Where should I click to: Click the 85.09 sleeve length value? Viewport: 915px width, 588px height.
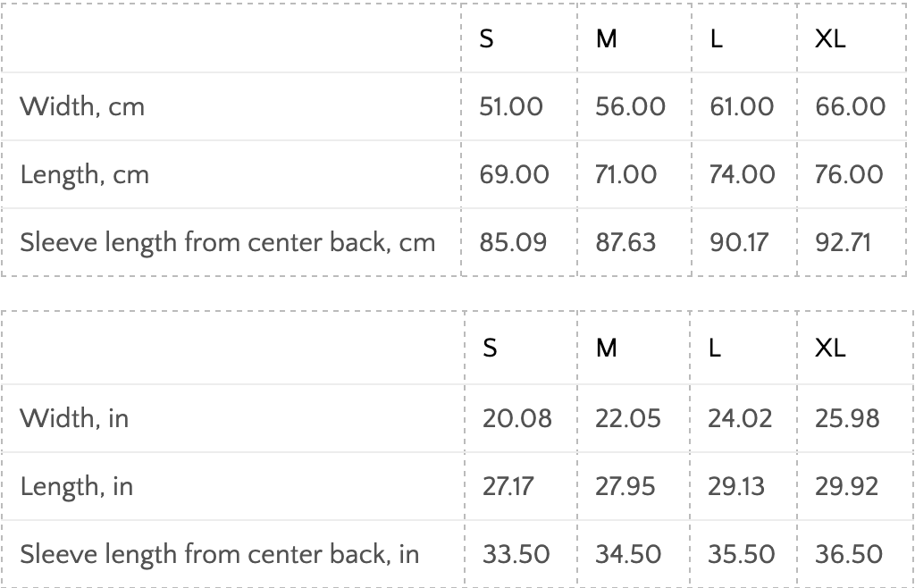click(x=513, y=242)
